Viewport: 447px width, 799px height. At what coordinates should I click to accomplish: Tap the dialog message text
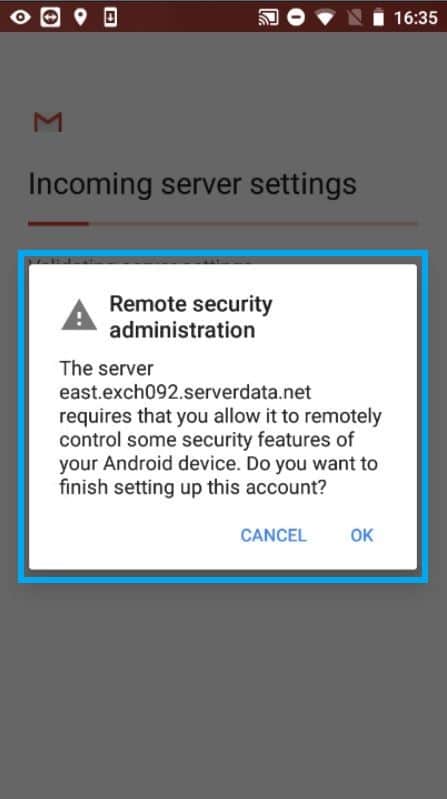point(220,428)
